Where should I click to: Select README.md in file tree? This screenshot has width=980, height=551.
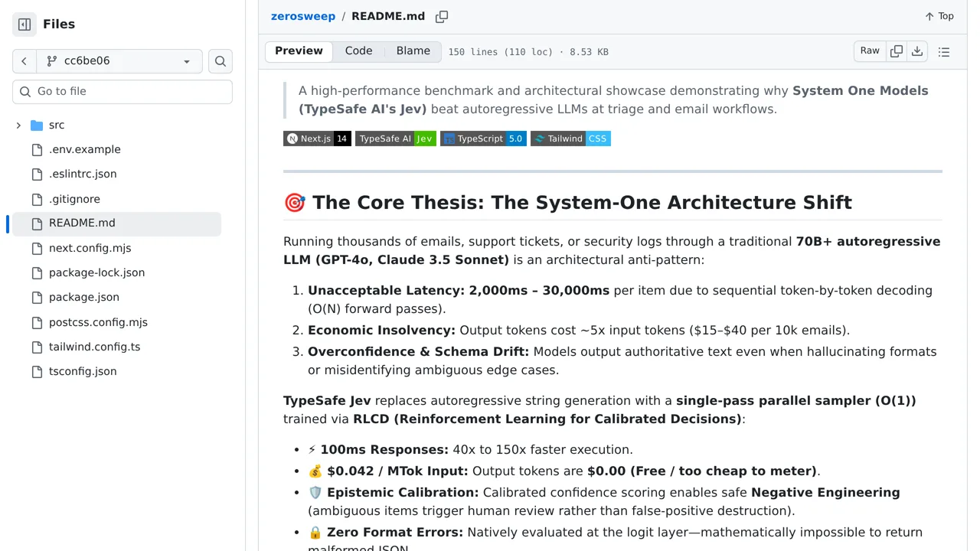(82, 223)
